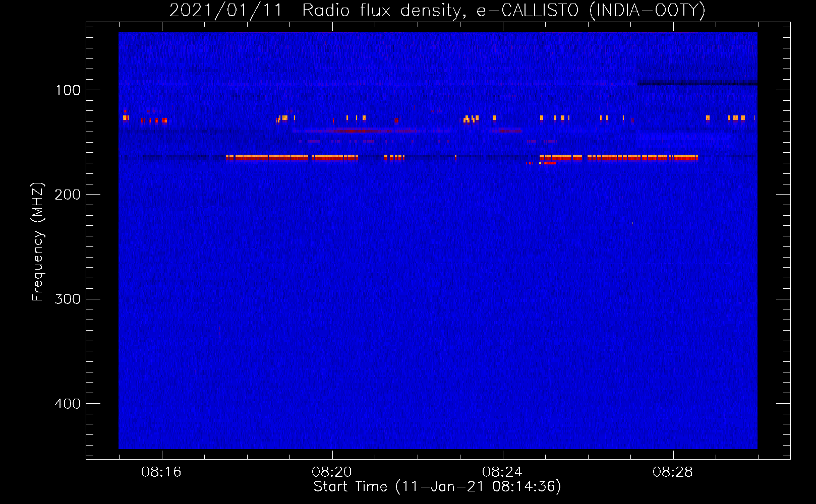
Task: Click the 08:20 time tick label
Action: click(x=332, y=472)
